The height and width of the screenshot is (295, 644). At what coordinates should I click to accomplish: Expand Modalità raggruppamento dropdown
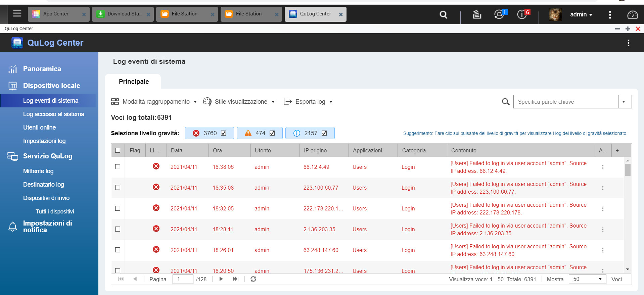click(154, 102)
